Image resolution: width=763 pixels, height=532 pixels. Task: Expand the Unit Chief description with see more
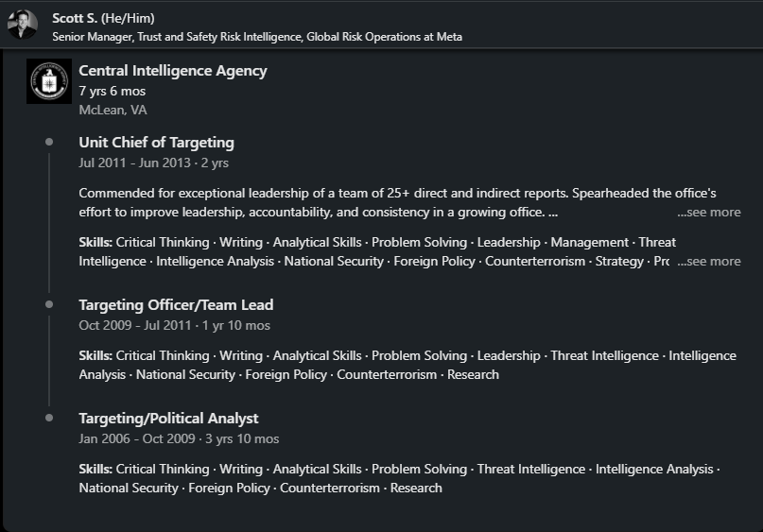pyautogui.click(x=709, y=212)
